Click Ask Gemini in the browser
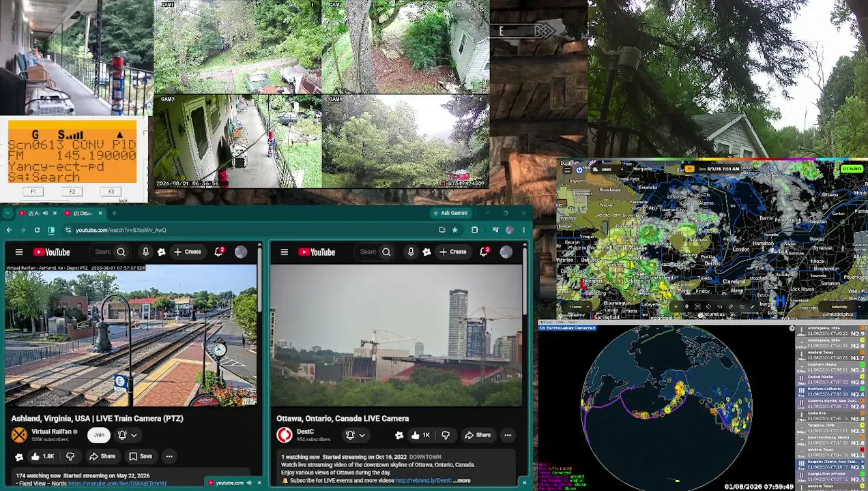Viewport: 868px width, 491px height. coord(450,213)
